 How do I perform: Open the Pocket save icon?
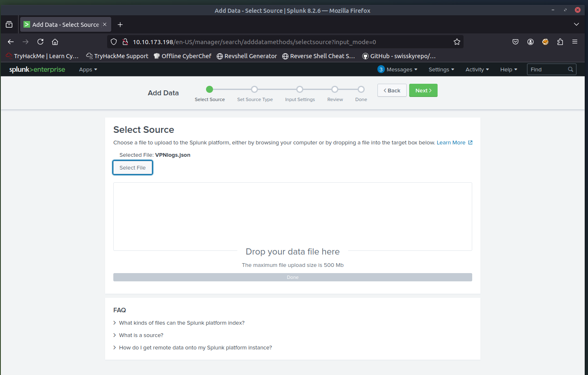click(x=515, y=42)
